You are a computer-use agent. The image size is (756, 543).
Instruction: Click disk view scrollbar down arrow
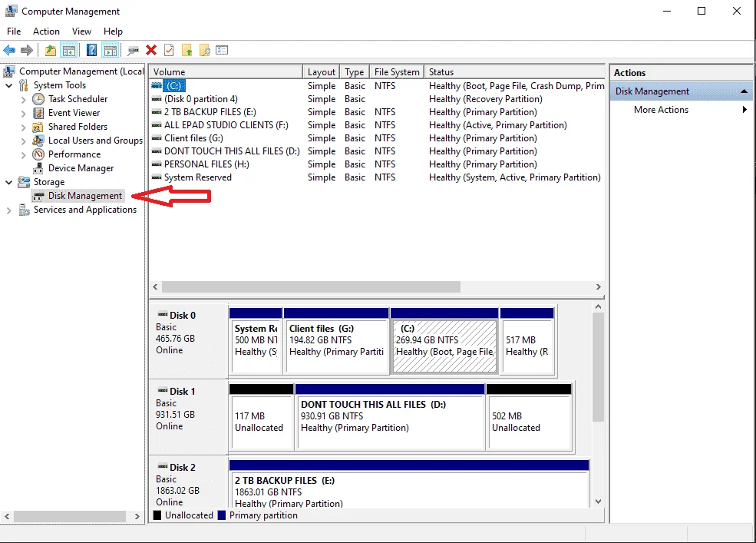click(x=599, y=502)
